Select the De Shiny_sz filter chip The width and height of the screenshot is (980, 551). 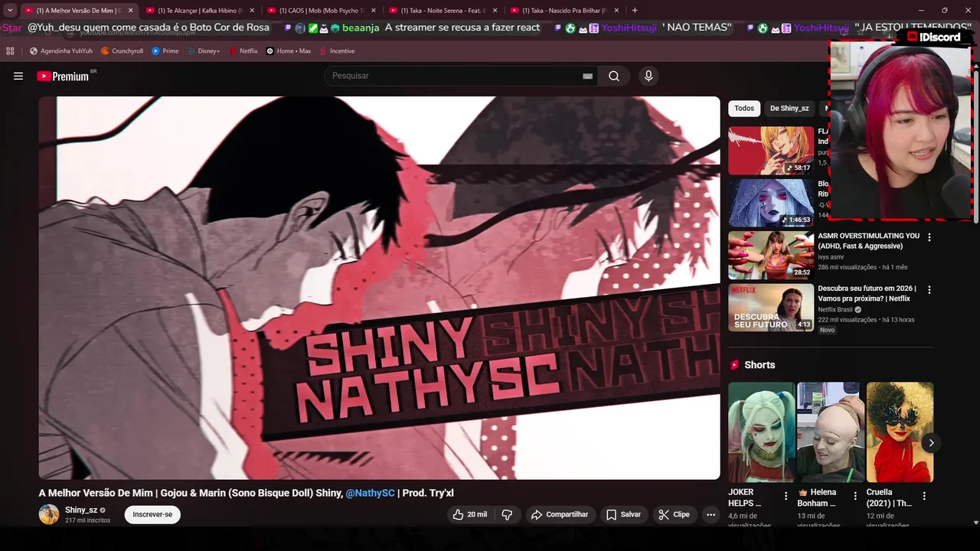(x=789, y=109)
